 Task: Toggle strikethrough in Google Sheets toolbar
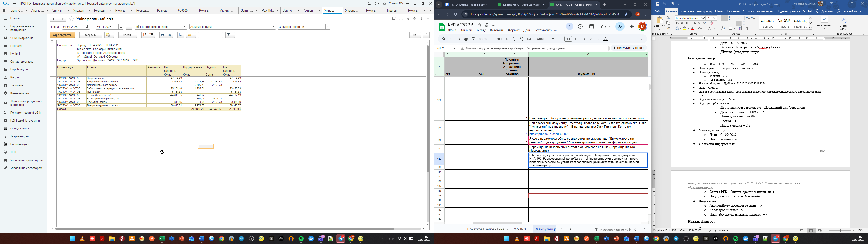click(598, 39)
